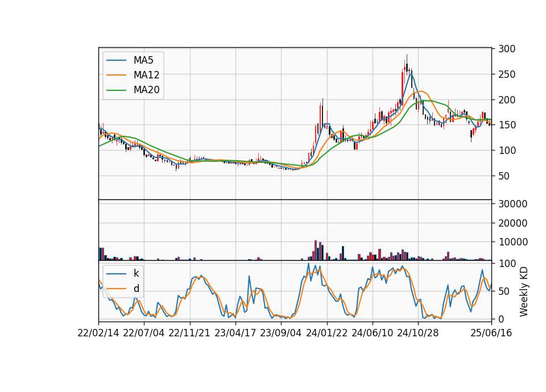
Task: Click the orange MA12 legend line sample
Action: click(116, 75)
